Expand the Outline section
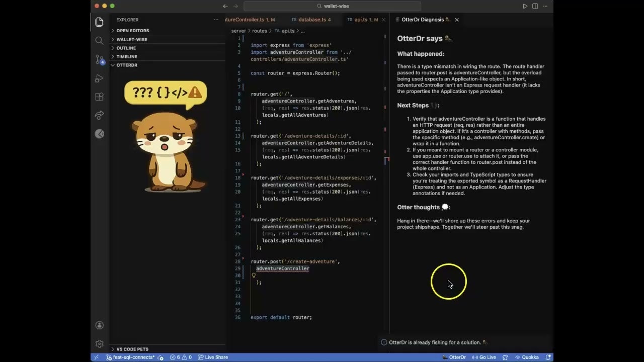The width and height of the screenshot is (644, 362). pyautogui.click(x=168, y=48)
